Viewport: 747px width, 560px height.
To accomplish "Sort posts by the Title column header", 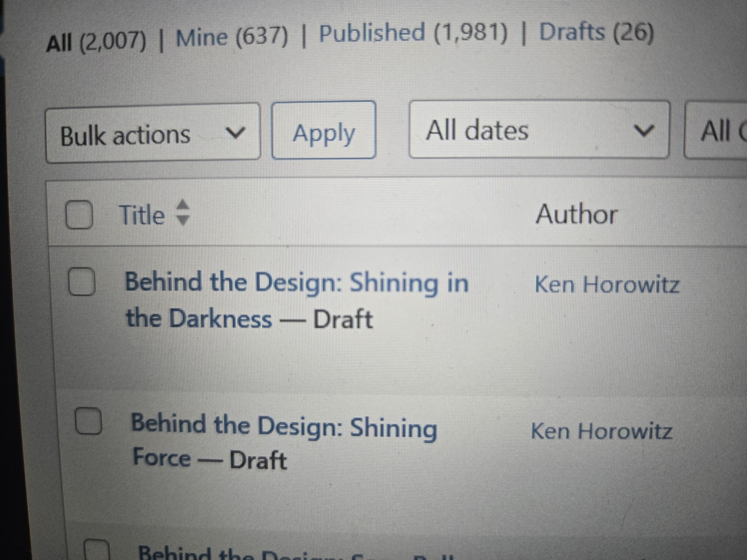I will click(142, 215).
